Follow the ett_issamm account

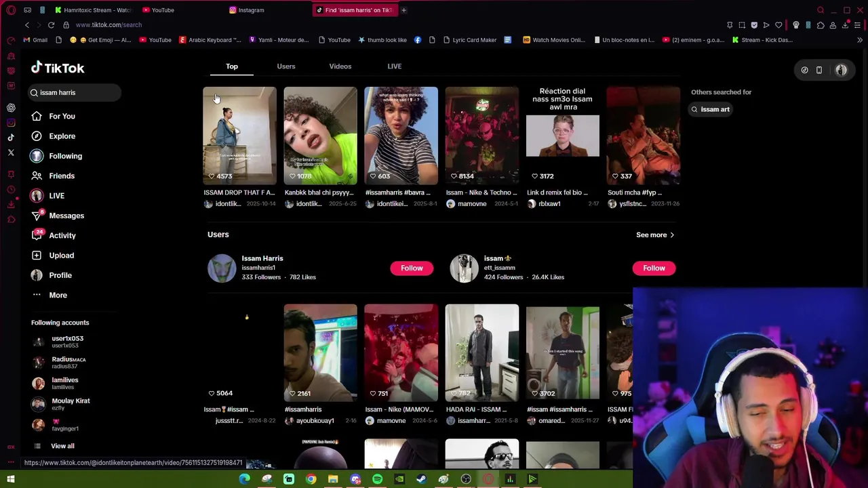654,268
